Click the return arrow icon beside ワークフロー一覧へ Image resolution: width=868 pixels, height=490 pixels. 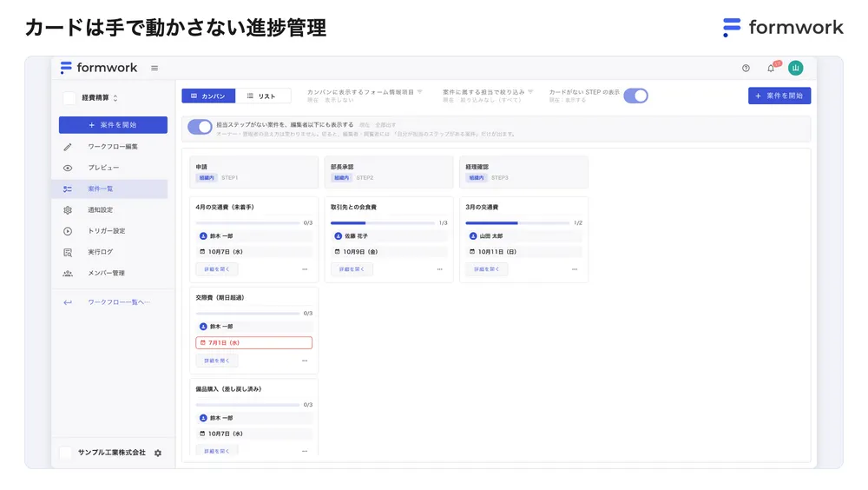68,302
